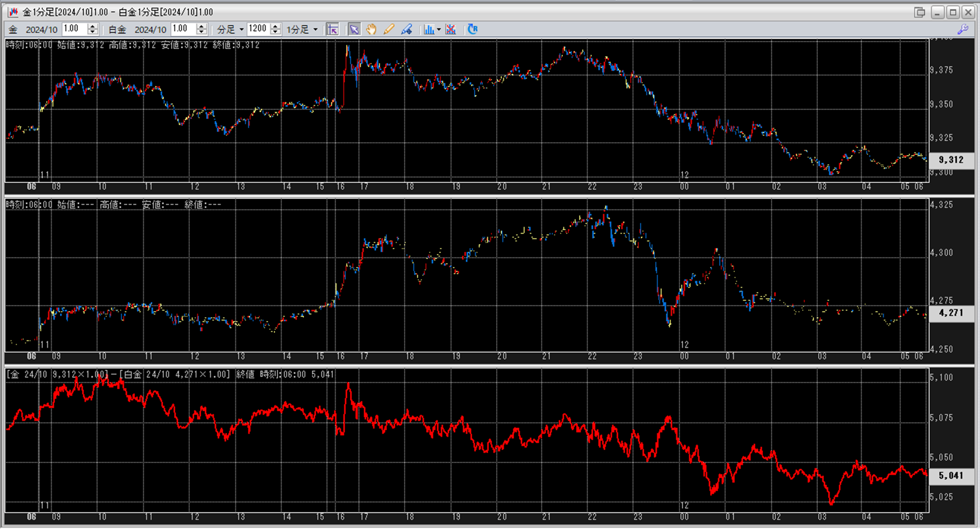Pick the pencil drawing tool
The image size is (980, 529).
388,30
